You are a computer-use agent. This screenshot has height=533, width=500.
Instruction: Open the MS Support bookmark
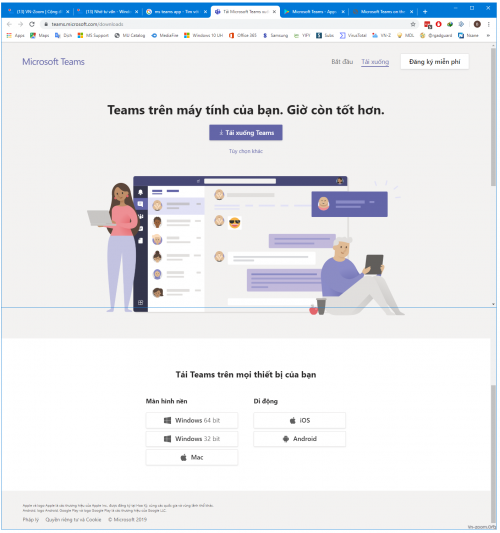[93, 35]
